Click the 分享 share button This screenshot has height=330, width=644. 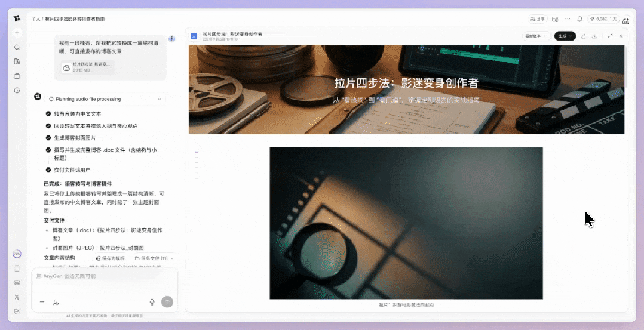pyautogui.click(x=538, y=19)
